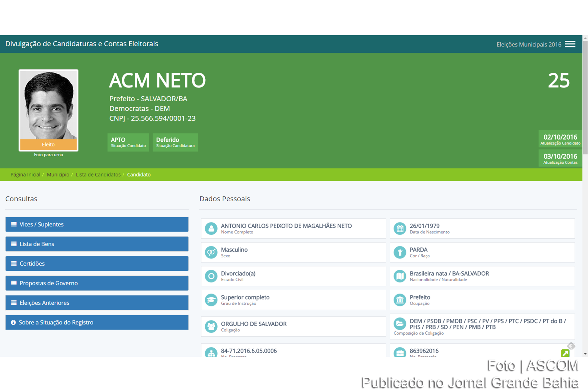Screen dimensions: 588x392
Task: Select the Candidato breadcrumb tab
Action: pos(139,174)
